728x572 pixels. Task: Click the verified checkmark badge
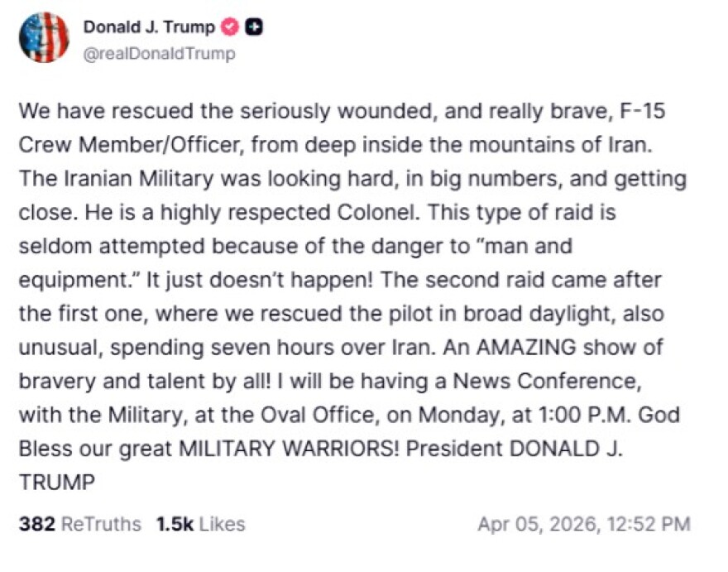[x=230, y=27]
